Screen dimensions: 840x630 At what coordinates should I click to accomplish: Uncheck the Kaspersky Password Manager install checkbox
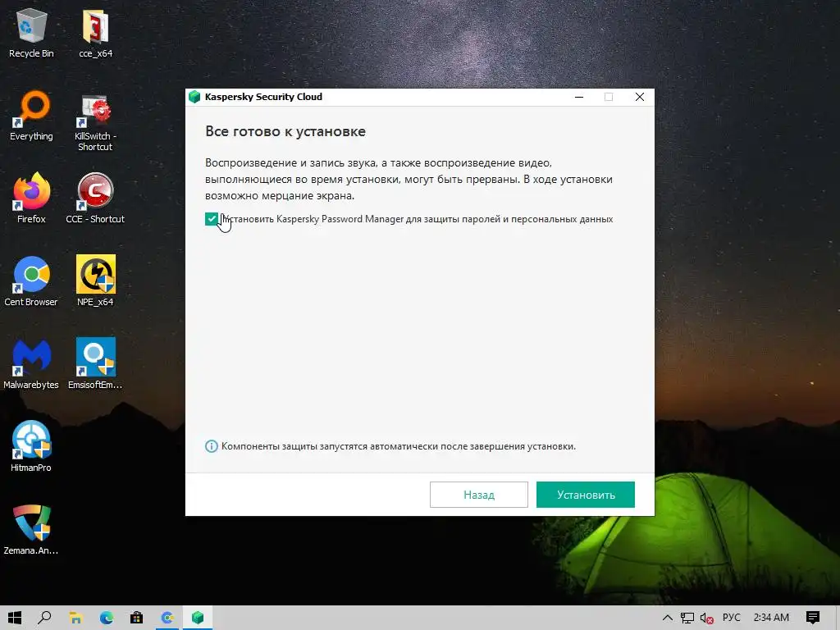(211, 218)
